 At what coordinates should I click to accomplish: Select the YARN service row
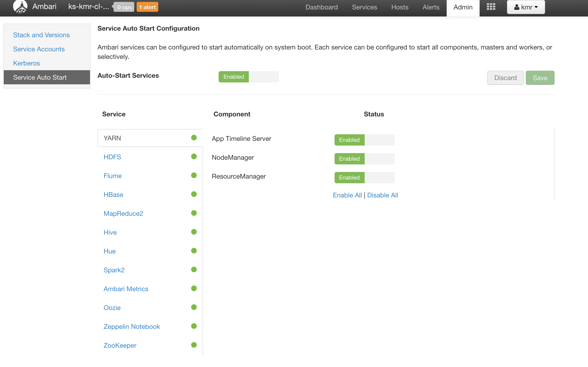pos(150,138)
